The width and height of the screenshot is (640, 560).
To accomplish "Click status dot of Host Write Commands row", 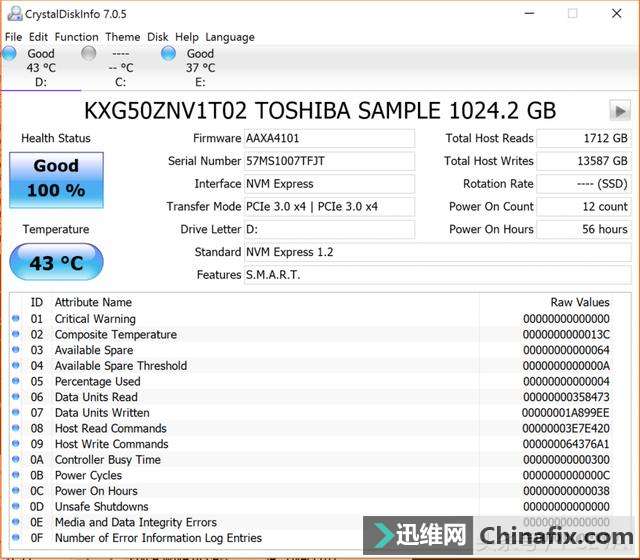I will (x=16, y=443).
